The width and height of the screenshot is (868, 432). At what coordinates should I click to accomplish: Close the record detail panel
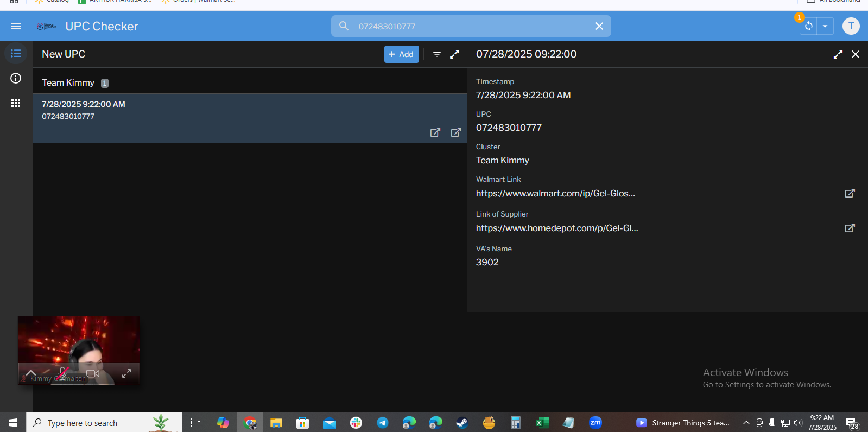click(855, 54)
